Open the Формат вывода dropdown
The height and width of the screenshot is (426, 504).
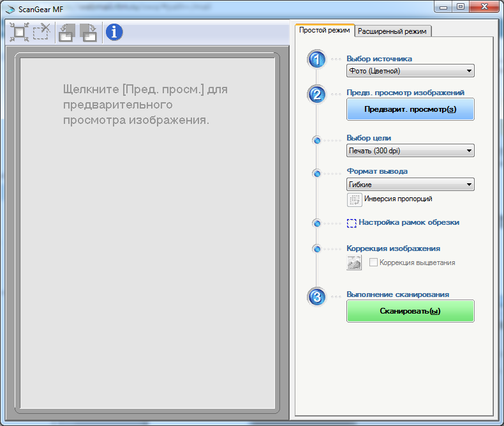click(410, 185)
